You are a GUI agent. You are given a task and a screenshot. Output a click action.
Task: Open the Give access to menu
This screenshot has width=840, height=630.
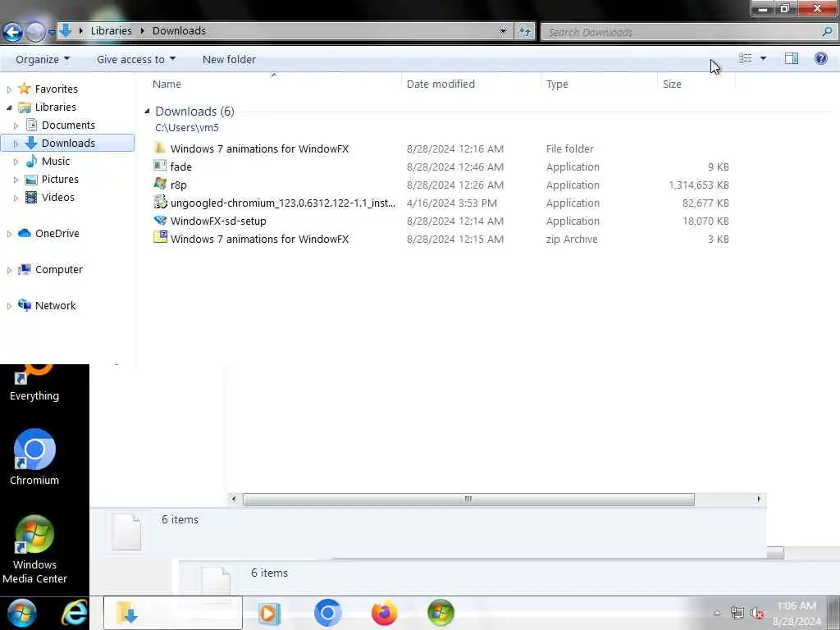click(x=136, y=59)
